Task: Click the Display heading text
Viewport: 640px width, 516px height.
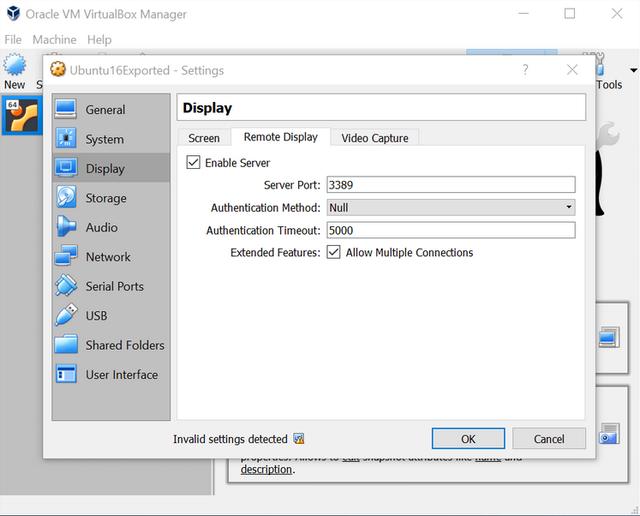Action: pyautogui.click(x=207, y=108)
